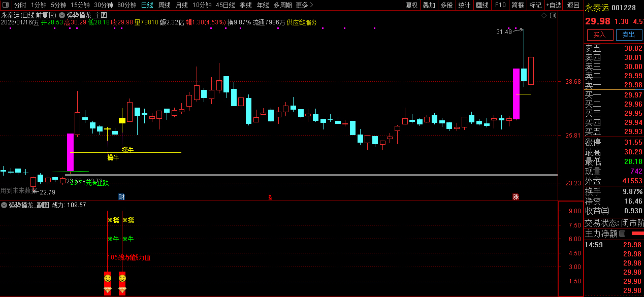This screenshot has width=644, height=297.
Task: Click the 31.49 high price label
Action: tap(504, 31)
